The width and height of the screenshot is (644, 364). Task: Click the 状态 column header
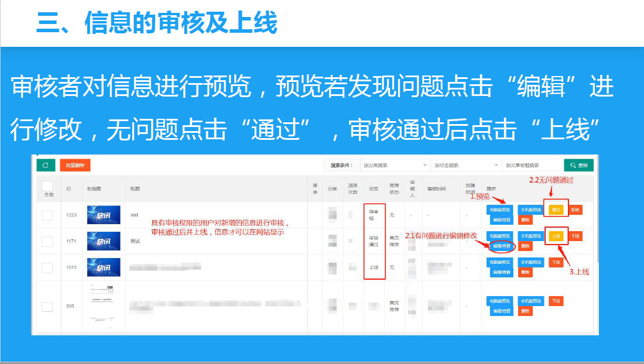click(x=374, y=189)
